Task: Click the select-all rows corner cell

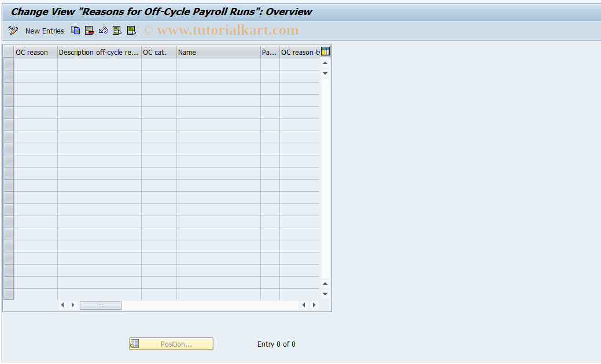Action: tap(9, 53)
